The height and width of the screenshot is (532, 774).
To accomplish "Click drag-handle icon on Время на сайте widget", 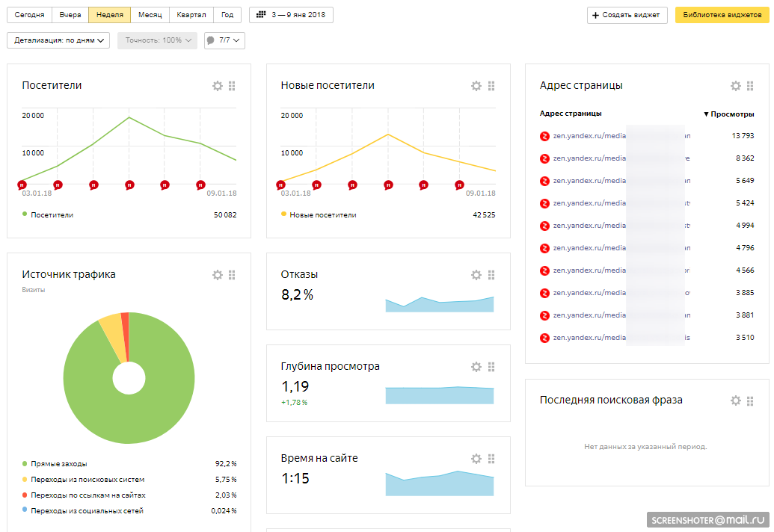I will [491, 459].
